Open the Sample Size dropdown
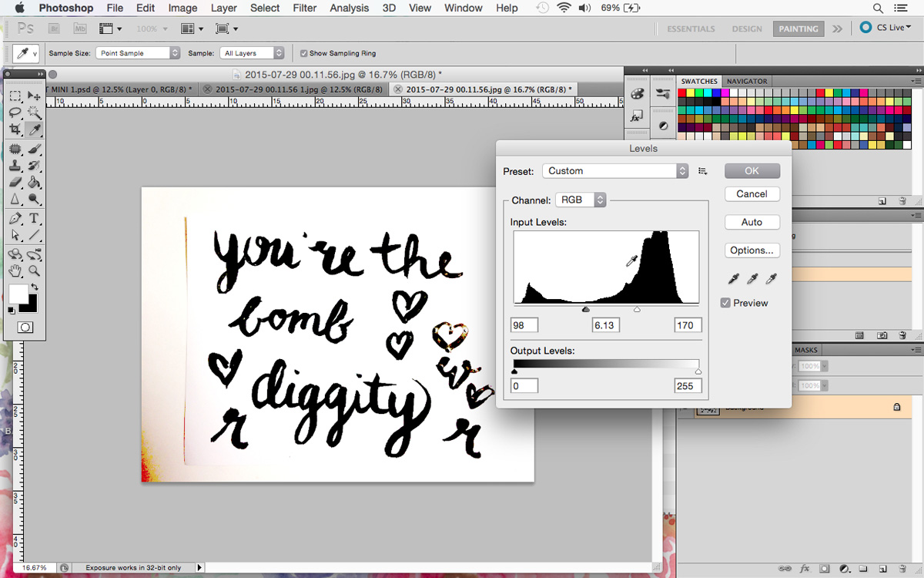 click(138, 53)
